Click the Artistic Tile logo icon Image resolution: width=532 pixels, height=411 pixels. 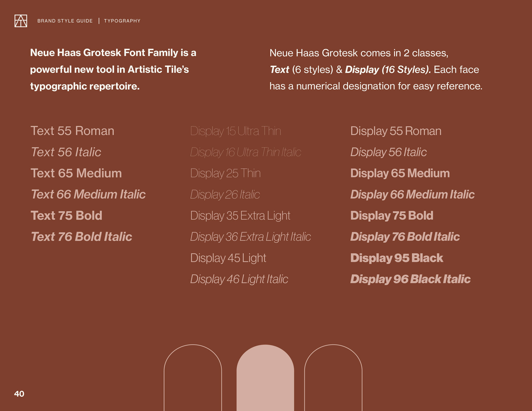pos(21,21)
